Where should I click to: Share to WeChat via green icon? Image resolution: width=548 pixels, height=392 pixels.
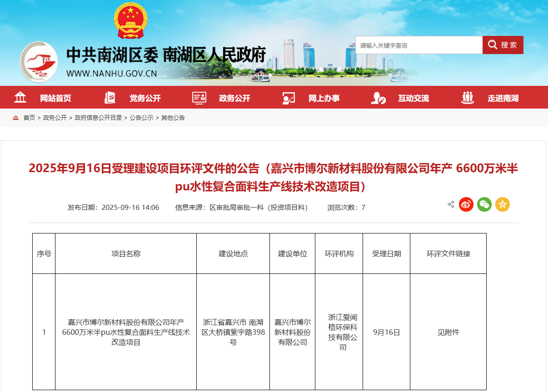coord(484,204)
